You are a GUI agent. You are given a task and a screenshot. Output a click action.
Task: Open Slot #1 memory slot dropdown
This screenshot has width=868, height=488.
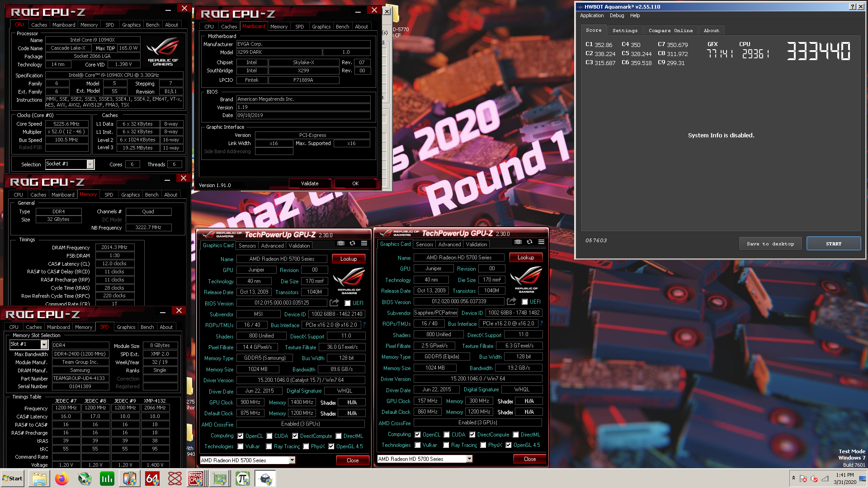pyautogui.click(x=44, y=344)
